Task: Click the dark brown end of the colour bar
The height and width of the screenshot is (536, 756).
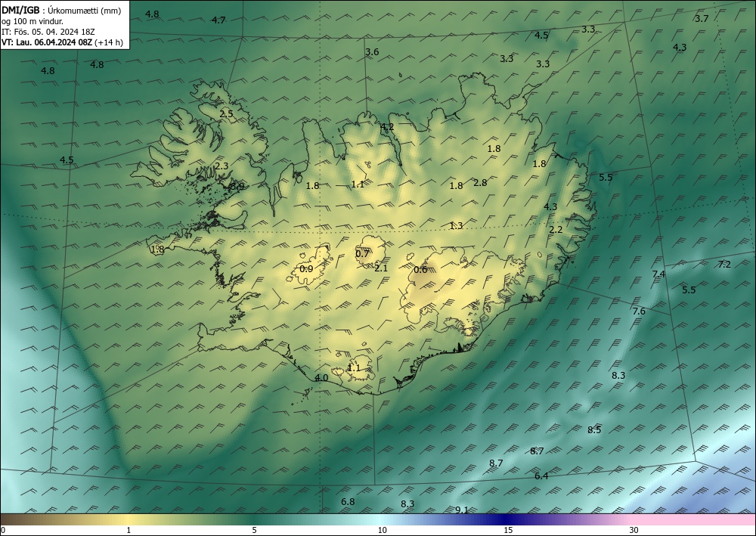Action: pyautogui.click(x=10, y=519)
